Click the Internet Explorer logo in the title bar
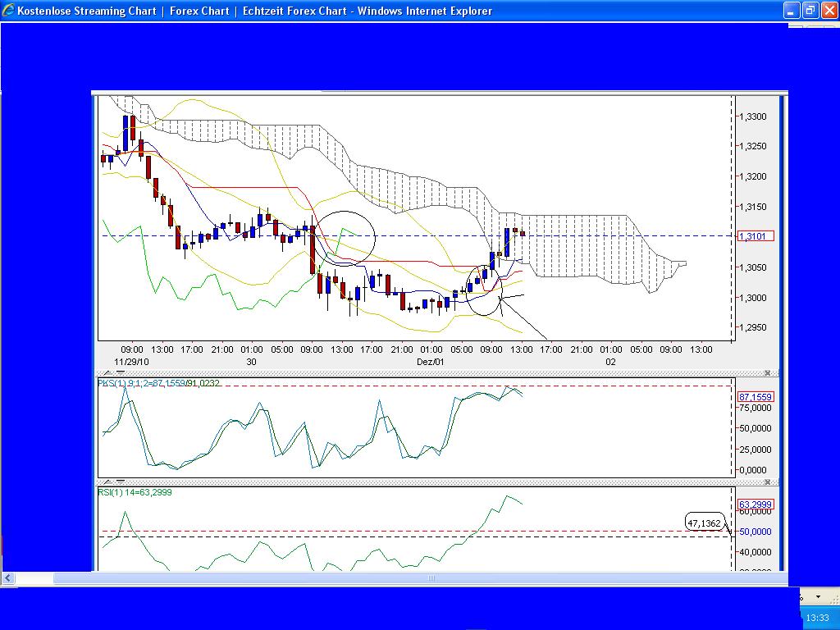The width and height of the screenshot is (840, 630). [8, 11]
